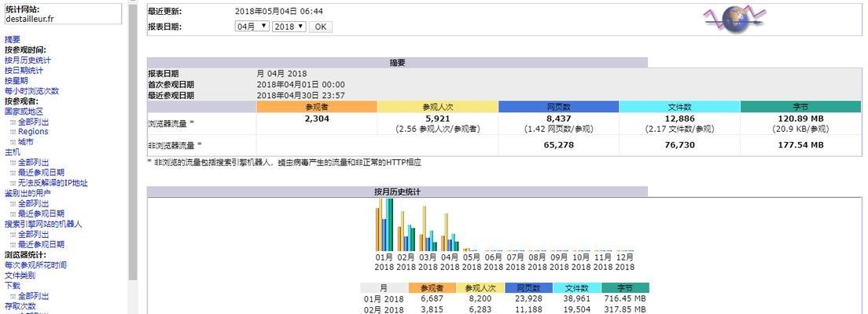This screenshot has height=314, width=868.
Task: Click yellow 参观人次 header in summary table
Action: tap(438, 107)
